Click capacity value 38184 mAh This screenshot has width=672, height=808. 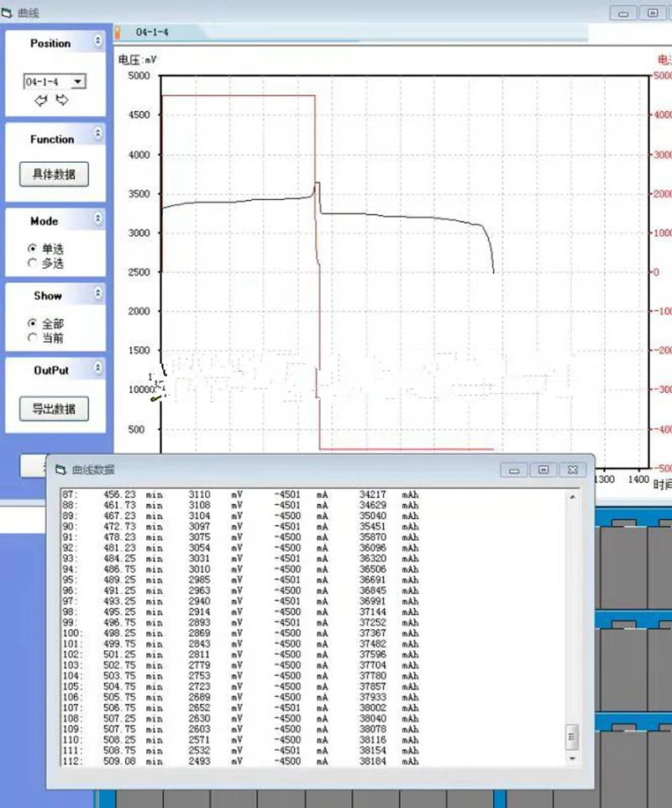click(373, 761)
